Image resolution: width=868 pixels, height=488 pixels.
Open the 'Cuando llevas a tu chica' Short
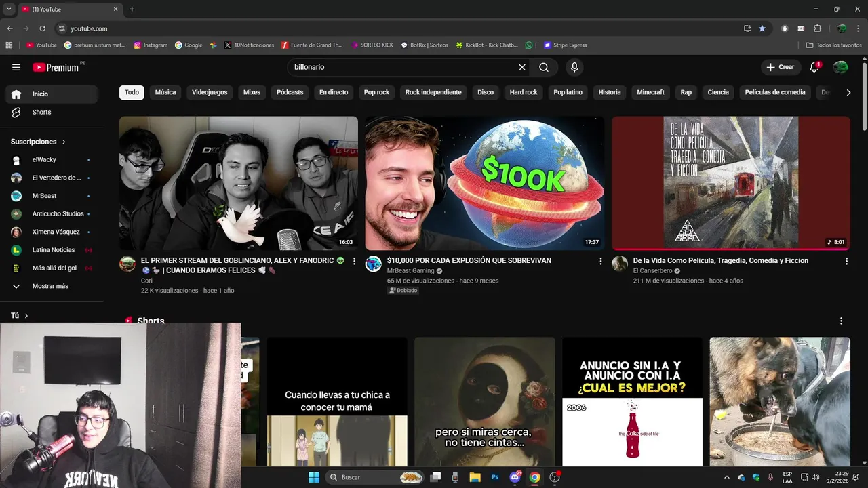pyautogui.click(x=337, y=401)
